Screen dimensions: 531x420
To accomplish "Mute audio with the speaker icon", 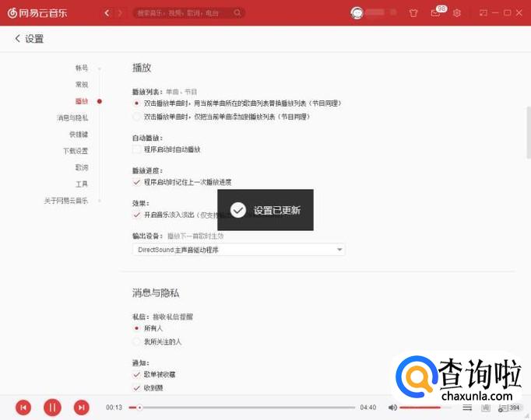I will tap(392, 407).
